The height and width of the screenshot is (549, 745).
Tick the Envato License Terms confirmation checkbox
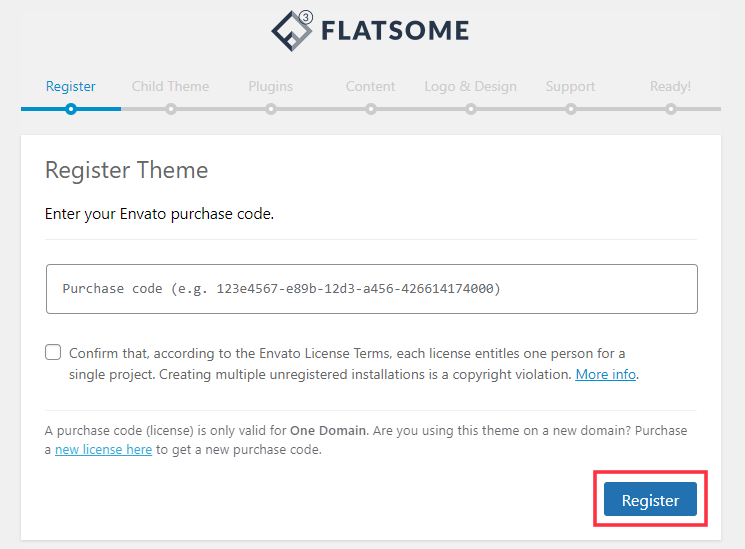(x=53, y=352)
